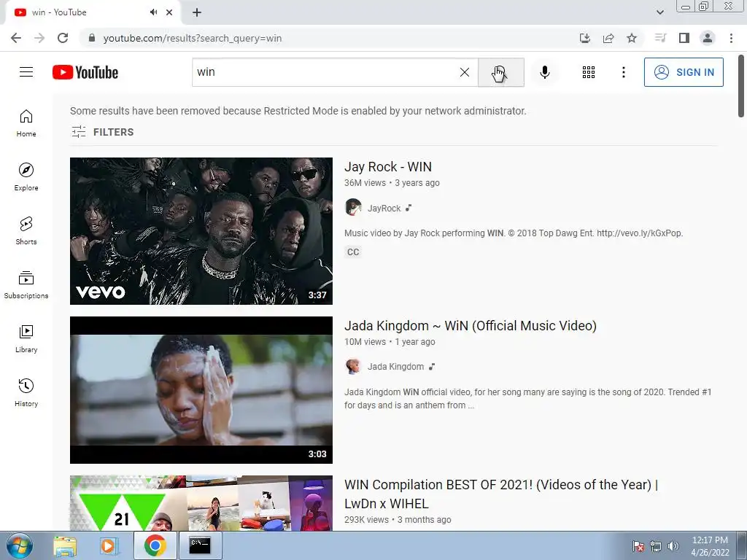This screenshot has height=560, width=747.
Task: Clear the search box with X
Action: [x=465, y=72]
